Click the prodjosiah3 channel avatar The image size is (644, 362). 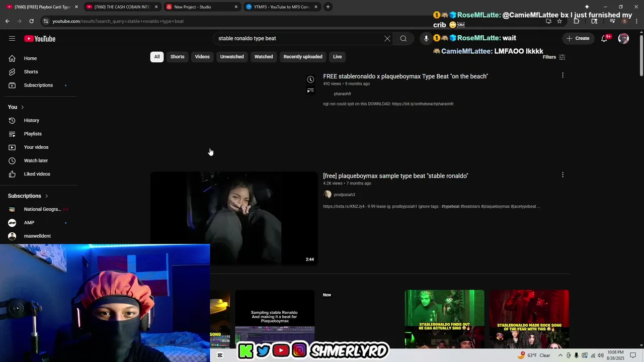click(x=328, y=195)
